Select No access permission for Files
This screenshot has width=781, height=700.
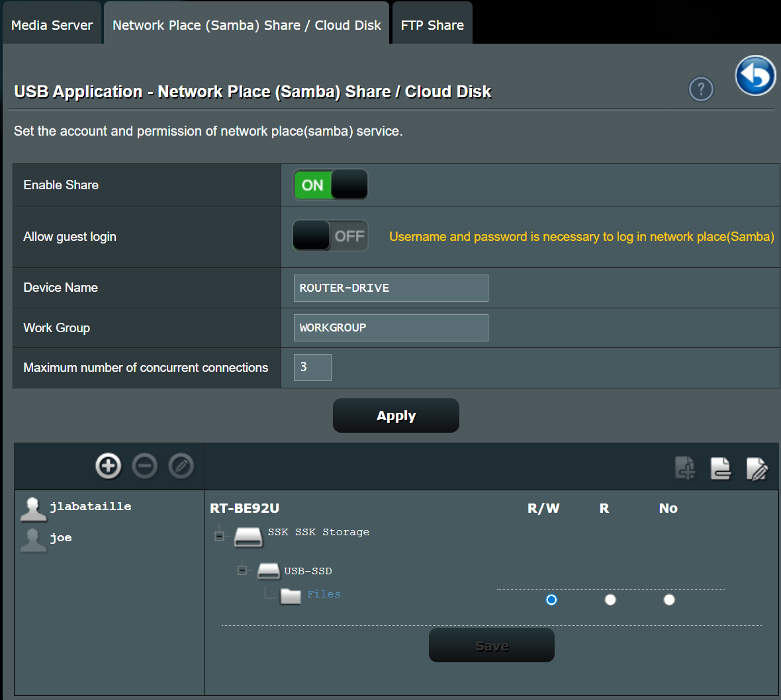(669, 599)
